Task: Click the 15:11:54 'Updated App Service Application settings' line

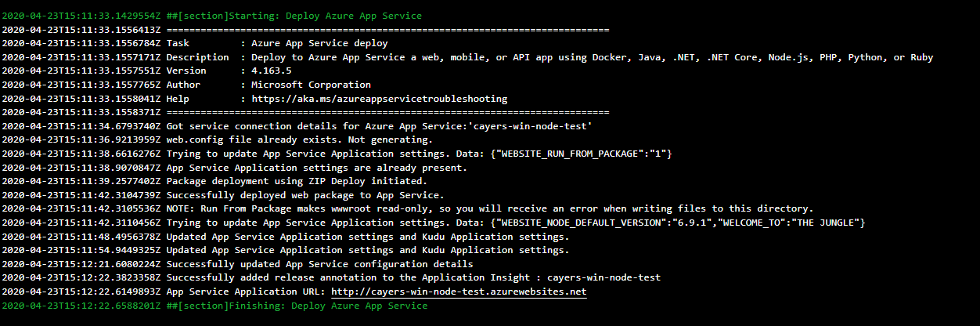Action: [286, 251]
